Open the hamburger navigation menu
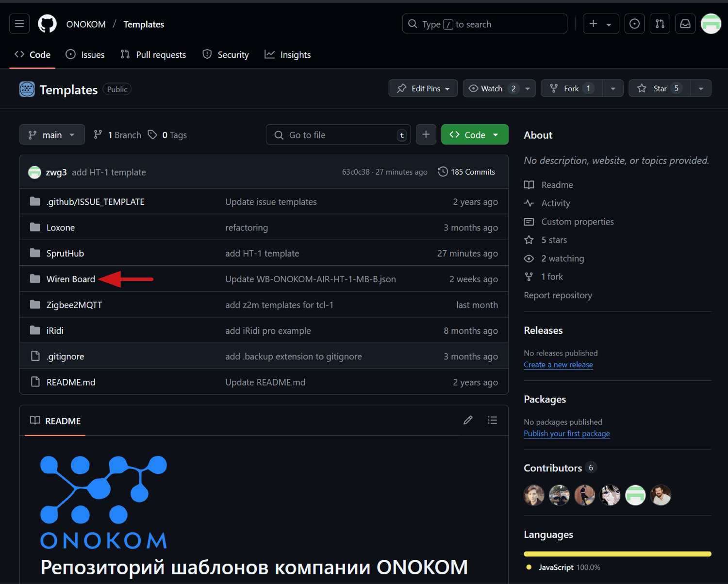This screenshot has height=584, width=728. (x=19, y=24)
